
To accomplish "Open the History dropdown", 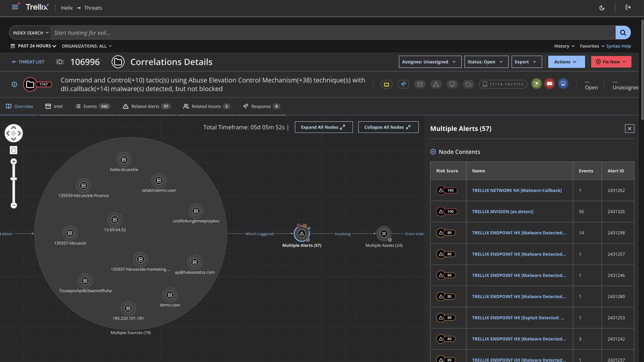I will tap(564, 46).
